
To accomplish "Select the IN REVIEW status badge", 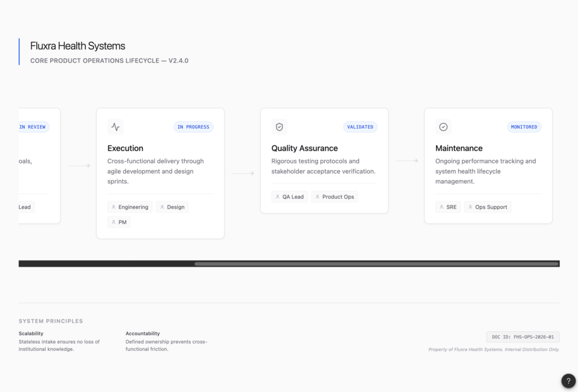I will tap(33, 127).
